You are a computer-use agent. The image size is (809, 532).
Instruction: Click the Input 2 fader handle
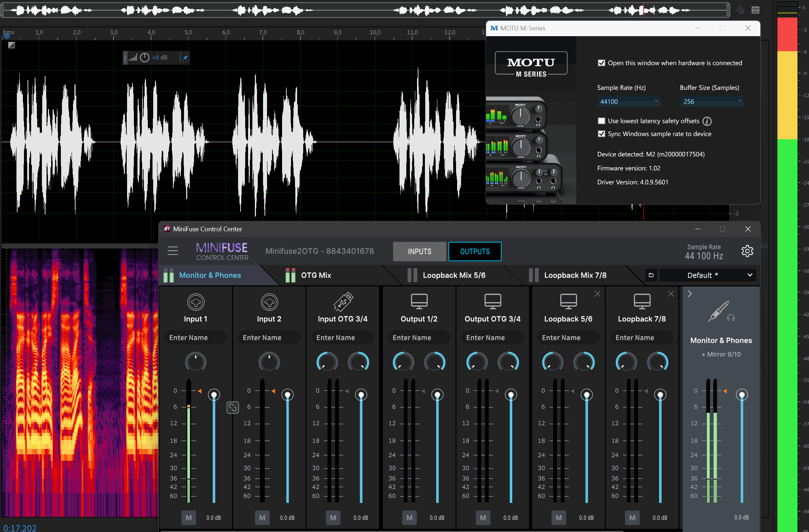coord(287,395)
